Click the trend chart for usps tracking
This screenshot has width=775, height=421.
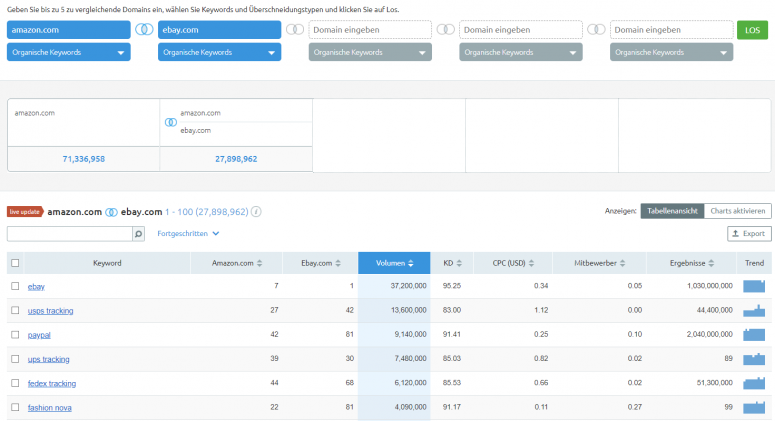click(x=754, y=310)
